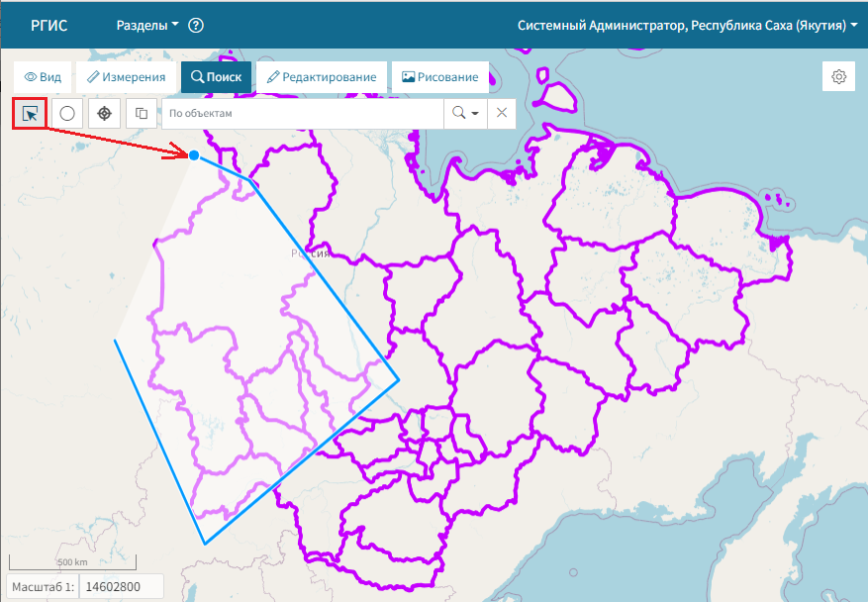Open the gear settings button

839,76
